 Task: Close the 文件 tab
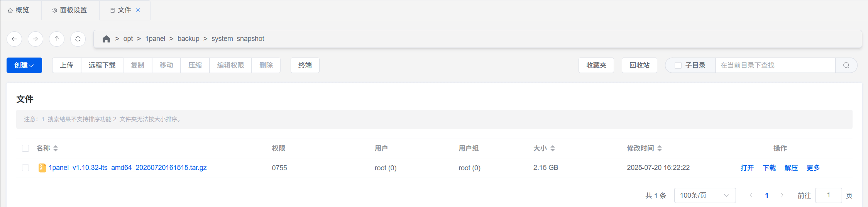(x=138, y=10)
